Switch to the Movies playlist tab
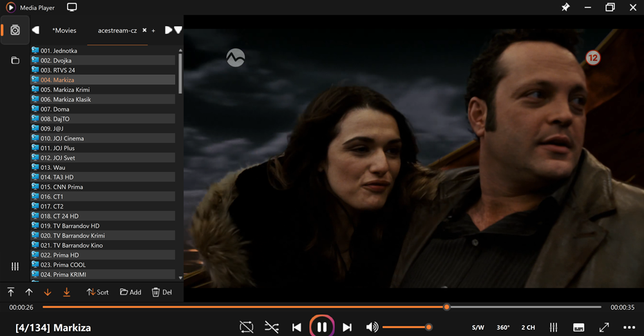The image size is (644, 336). [x=64, y=30]
